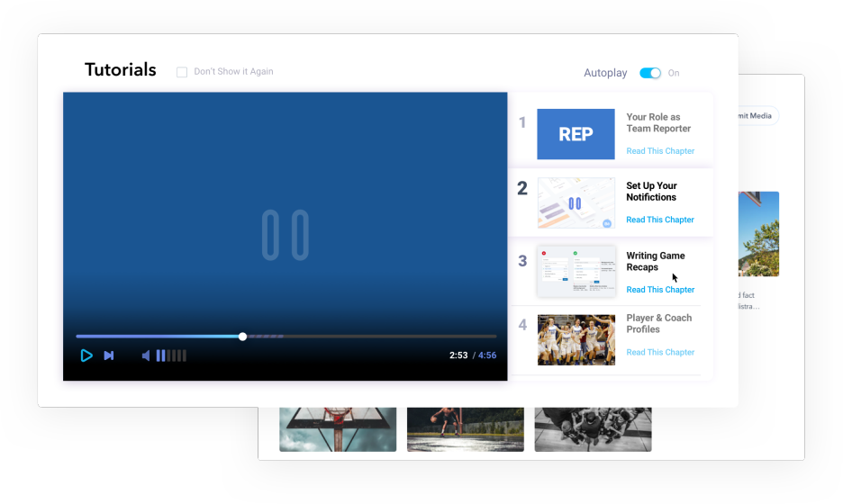Click the large pause icon on video
The height and width of the screenshot is (504, 843).
[285, 236]
